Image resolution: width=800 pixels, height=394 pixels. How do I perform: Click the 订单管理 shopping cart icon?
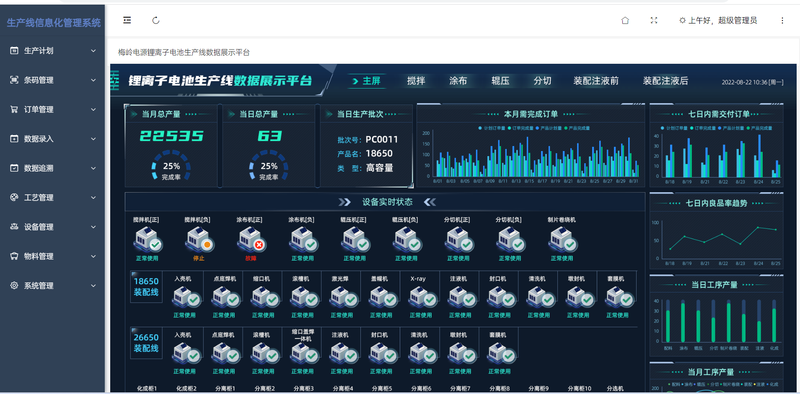tap(14, 109)
